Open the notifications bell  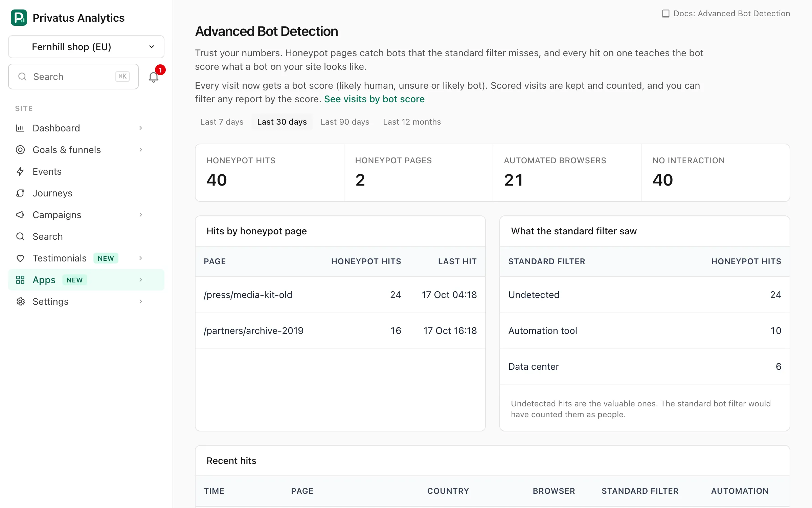point(154,77)
